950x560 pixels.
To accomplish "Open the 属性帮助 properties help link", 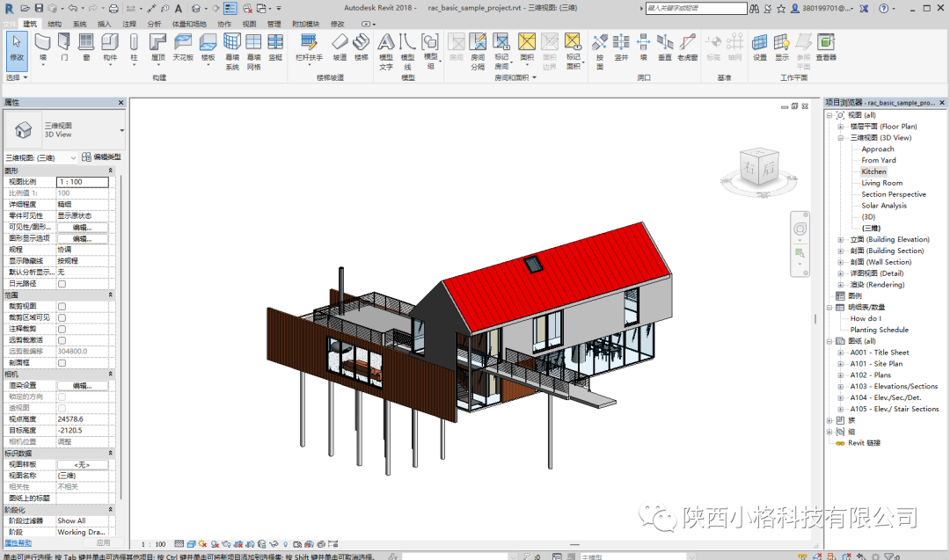I will pos(18,543).
